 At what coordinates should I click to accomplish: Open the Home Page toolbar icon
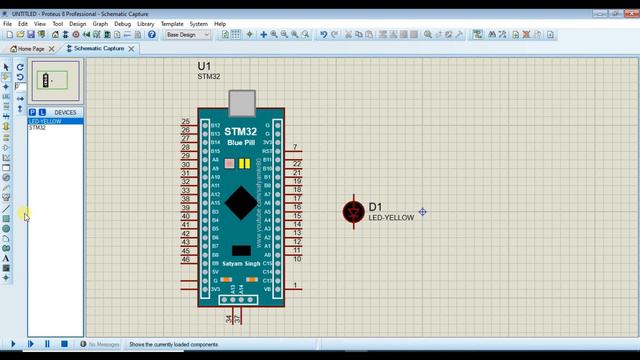(x=55, y=35)
